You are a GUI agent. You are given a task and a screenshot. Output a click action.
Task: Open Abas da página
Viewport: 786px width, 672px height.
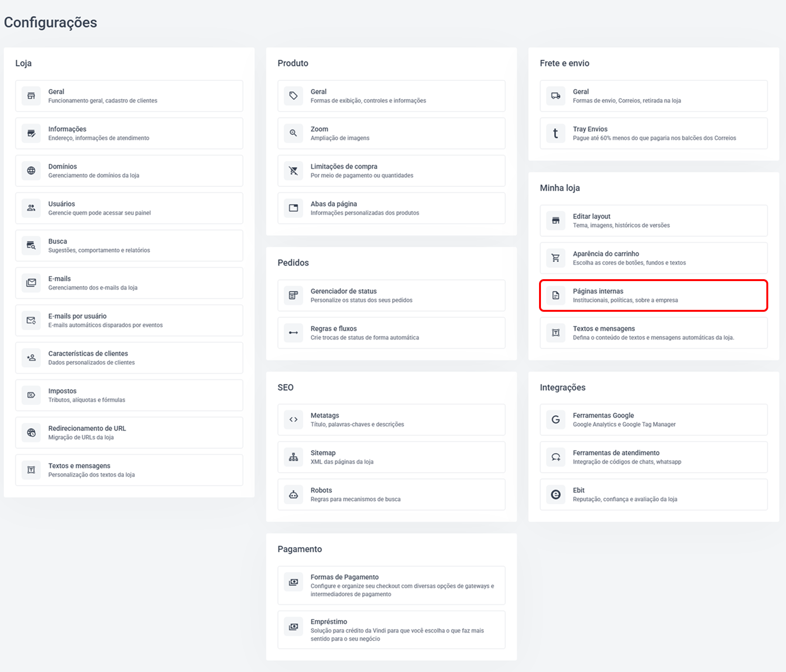click(334, 204)
